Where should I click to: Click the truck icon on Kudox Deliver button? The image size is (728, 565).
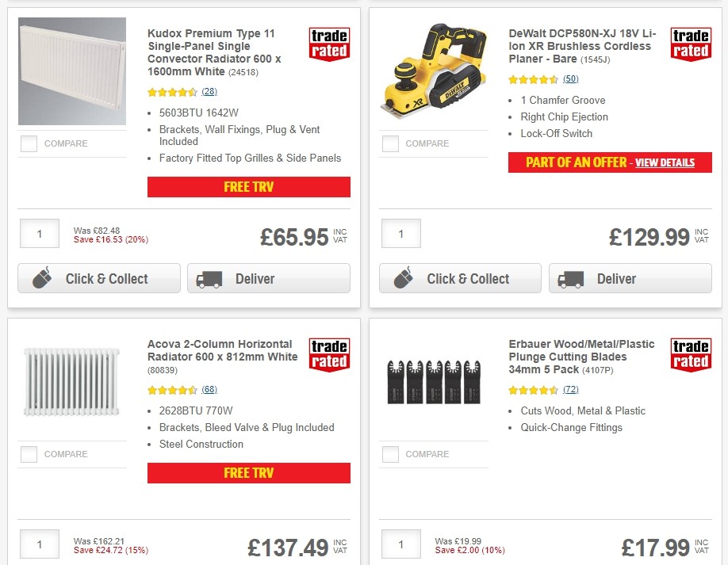[x=210, y=278]
